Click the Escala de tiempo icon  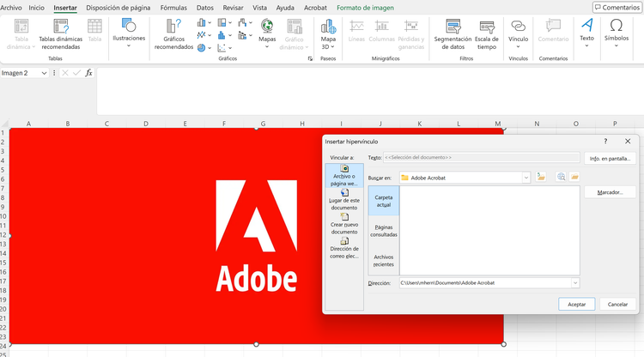pos(486,33)
